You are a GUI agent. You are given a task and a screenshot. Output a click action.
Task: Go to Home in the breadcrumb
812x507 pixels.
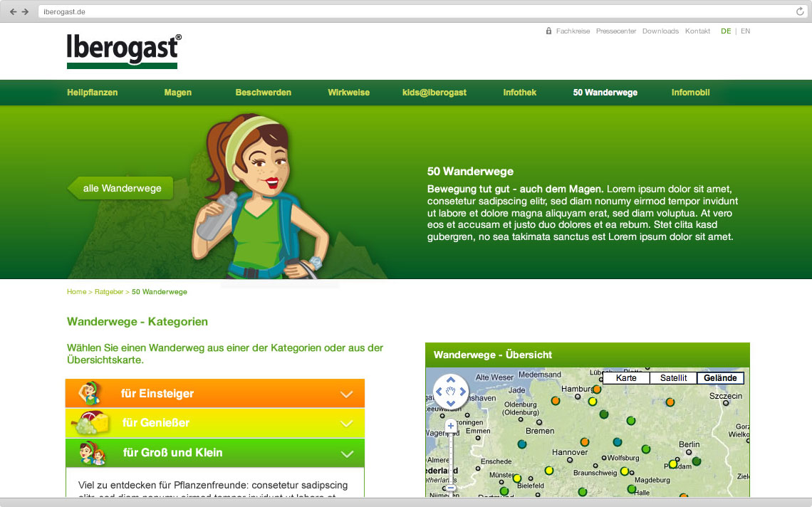(x=77, y=292)
